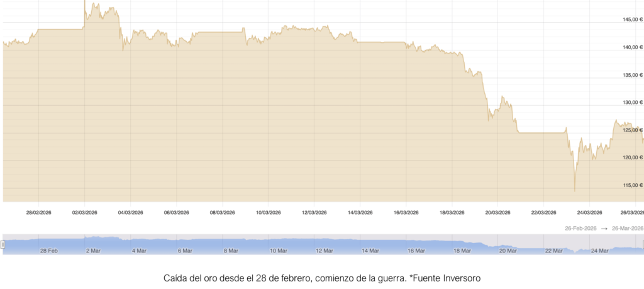Click navigator timeline at 20 Mar

click(x=508, y=251)
